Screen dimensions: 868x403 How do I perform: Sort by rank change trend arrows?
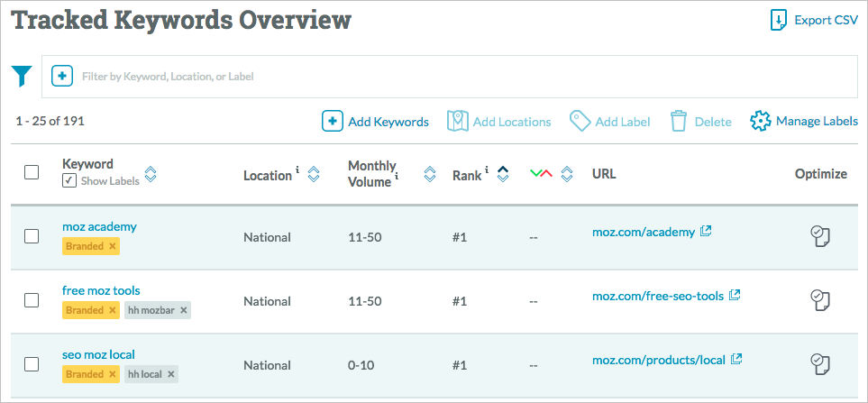(566, 174)
